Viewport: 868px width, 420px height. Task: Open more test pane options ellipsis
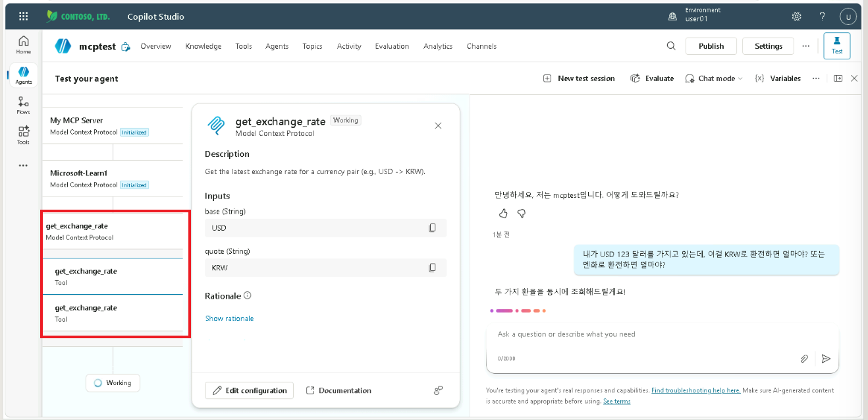(x=816, y=78)
